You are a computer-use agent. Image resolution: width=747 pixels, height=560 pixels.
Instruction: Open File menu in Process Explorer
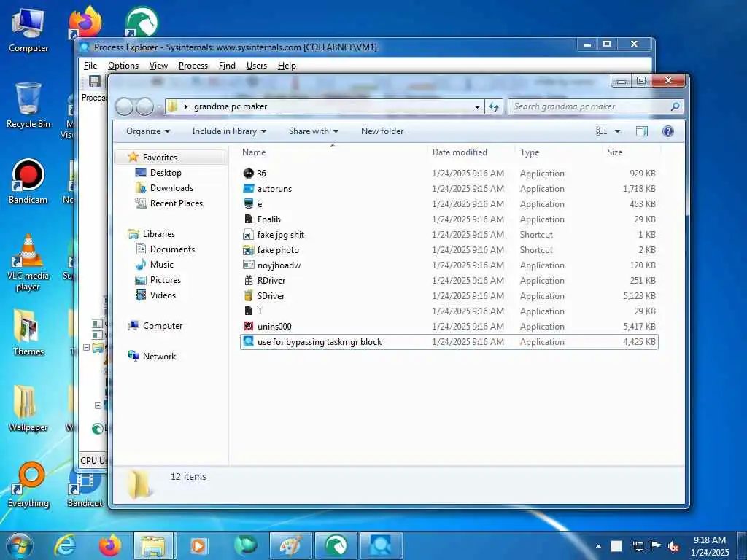[90, 66]
